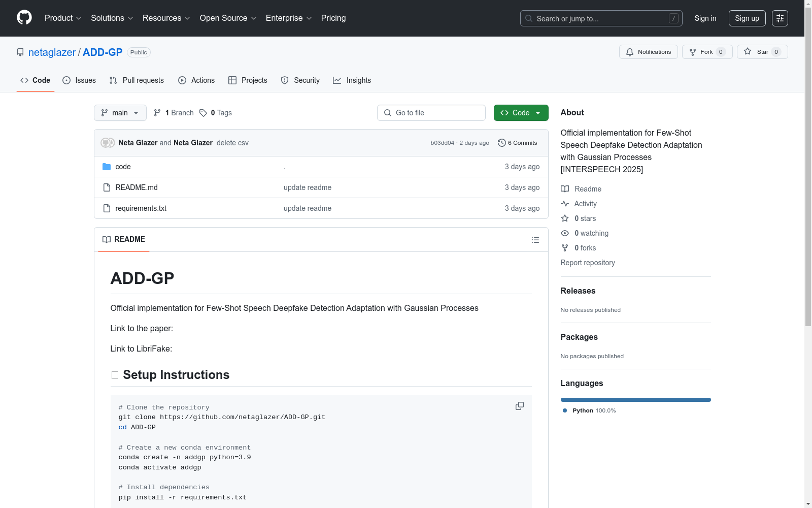Click Report repository link
This screenshot has height=508, width=812.
(x=588, y=263)
